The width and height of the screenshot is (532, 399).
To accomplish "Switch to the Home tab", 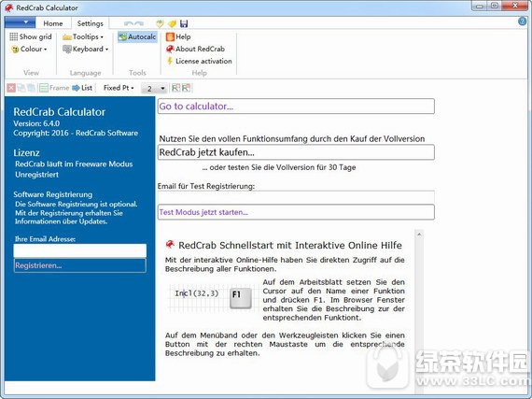I will [x=53, y=23].
